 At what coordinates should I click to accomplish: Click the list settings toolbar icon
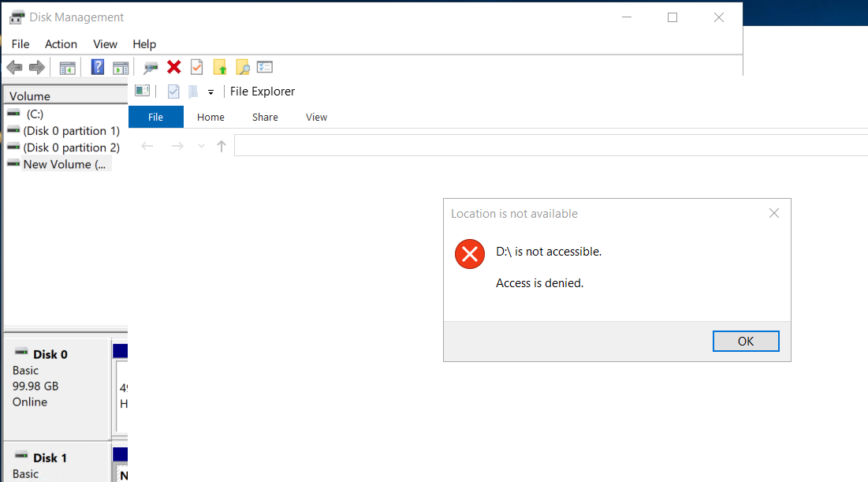click(x=265, y=67)
